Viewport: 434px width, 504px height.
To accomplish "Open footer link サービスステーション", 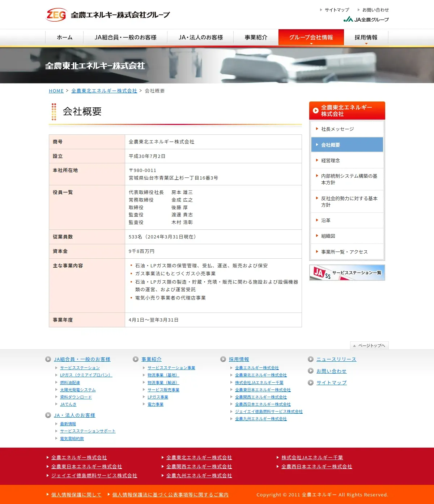I will (80, 368).
